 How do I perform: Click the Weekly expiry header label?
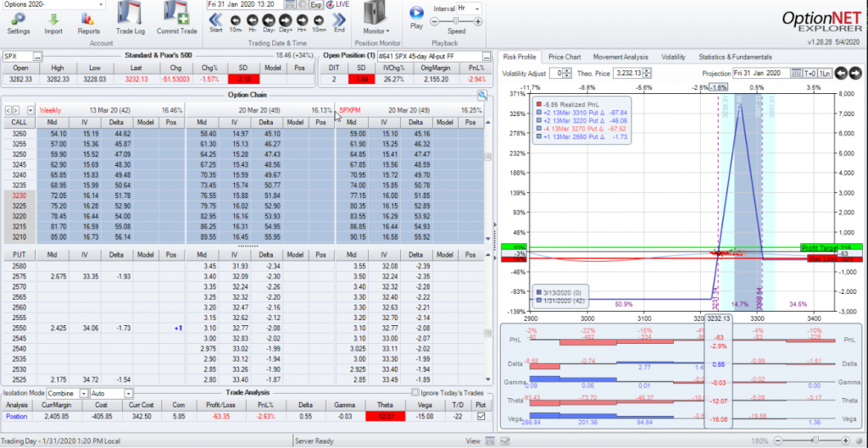tap(50, 110)
